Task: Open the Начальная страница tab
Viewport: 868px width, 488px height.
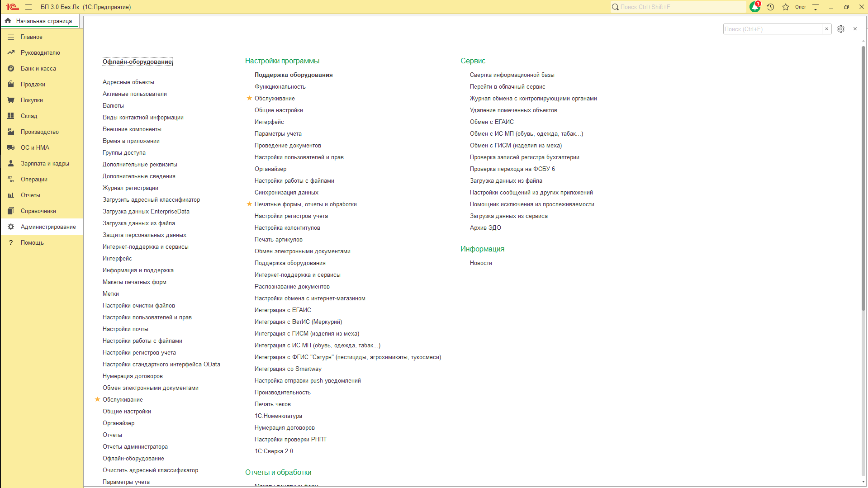Action: point(40,21)
